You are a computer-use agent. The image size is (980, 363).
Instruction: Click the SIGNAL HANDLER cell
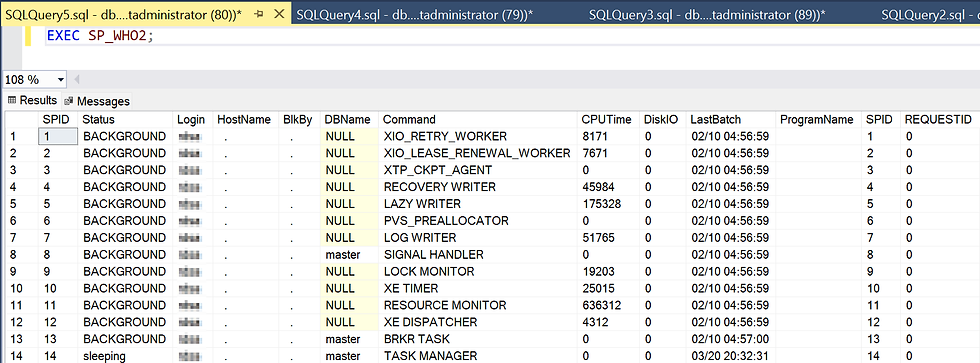click(x=478, y=254)
